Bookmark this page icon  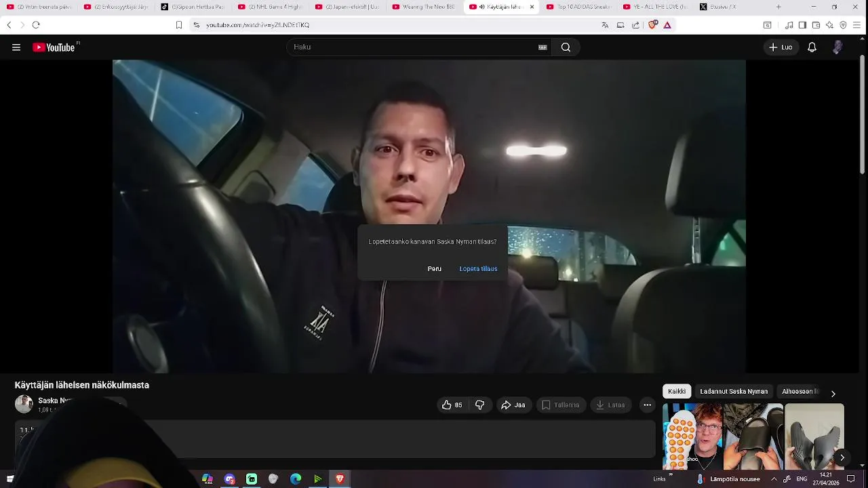tap(179, 25)
